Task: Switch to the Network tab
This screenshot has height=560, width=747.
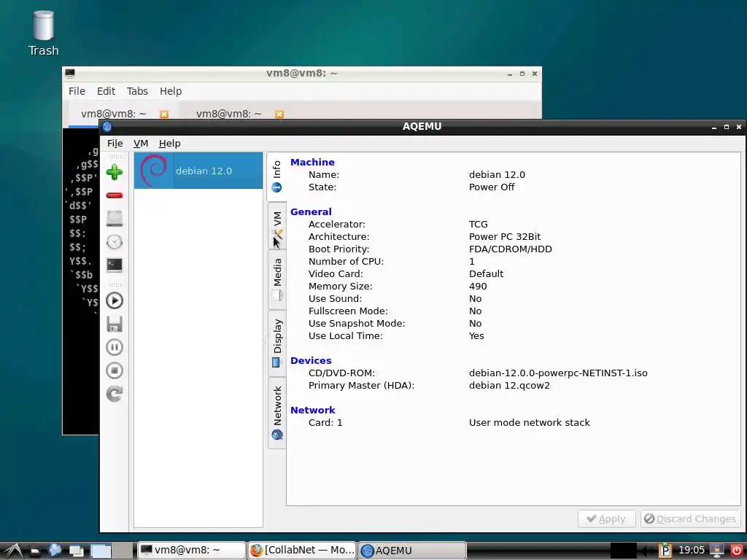Action: pos(276,413)
